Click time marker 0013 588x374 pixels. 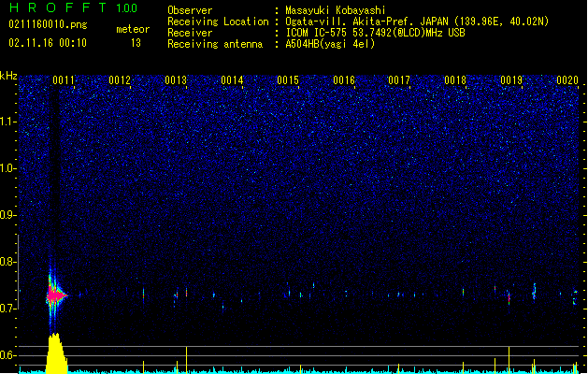[176, 80]
